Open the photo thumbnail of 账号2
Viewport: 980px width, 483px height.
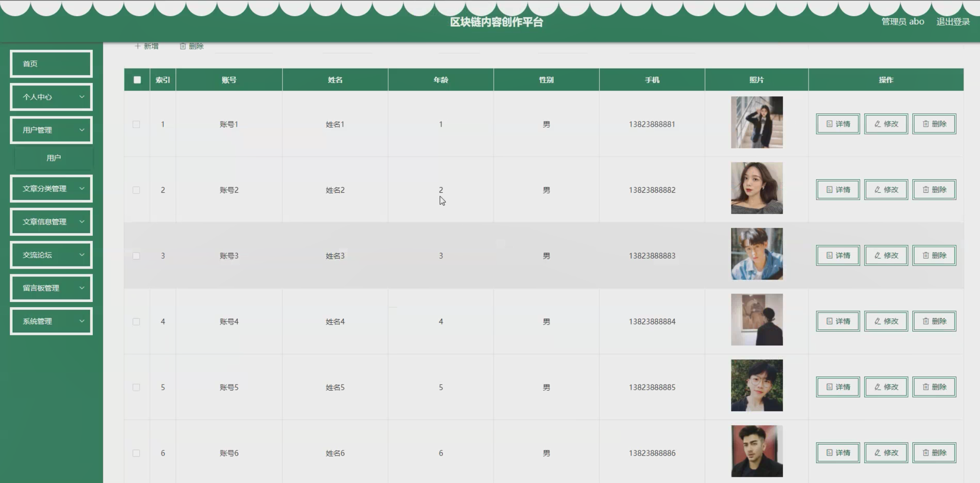pyautogui.click(x=757, y=188)
